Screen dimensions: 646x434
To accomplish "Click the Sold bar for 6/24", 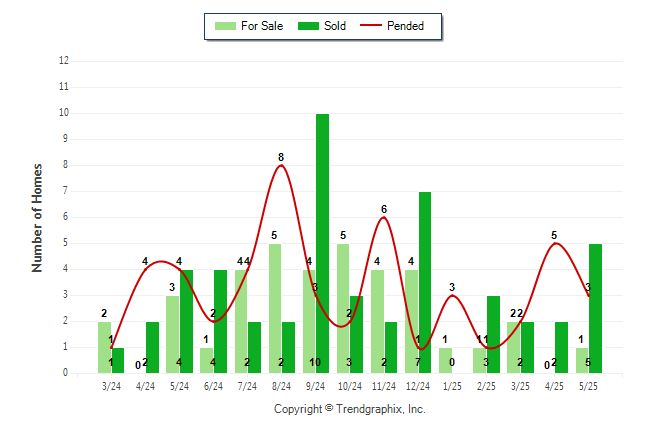I will click(220, 321).
